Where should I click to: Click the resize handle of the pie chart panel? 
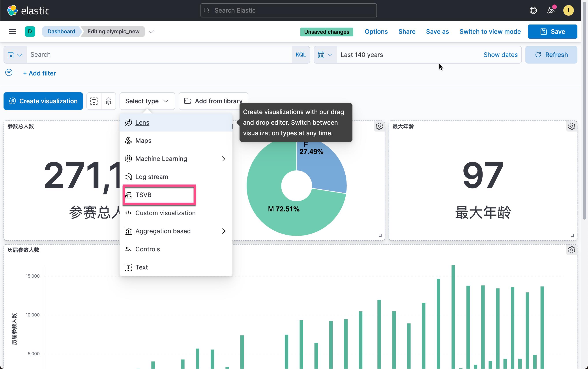pyautogui.click(x=380, y=235)
